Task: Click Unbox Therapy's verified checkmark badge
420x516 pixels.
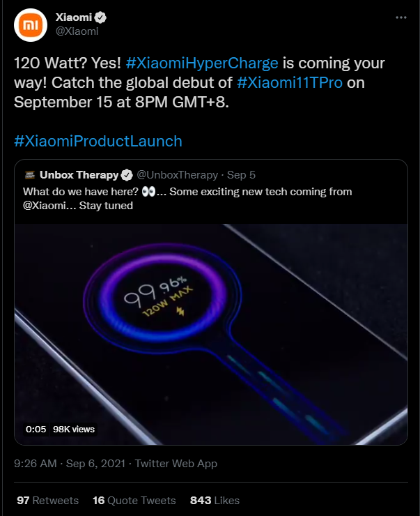Action: click(x=127, y=175)
